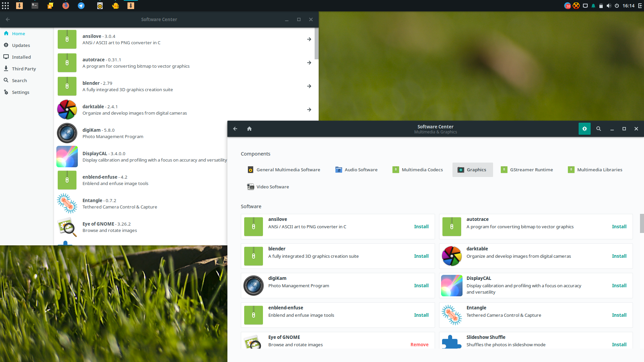Select Multimedia Codecs component

pyautogui.click(x=418, y=170)
